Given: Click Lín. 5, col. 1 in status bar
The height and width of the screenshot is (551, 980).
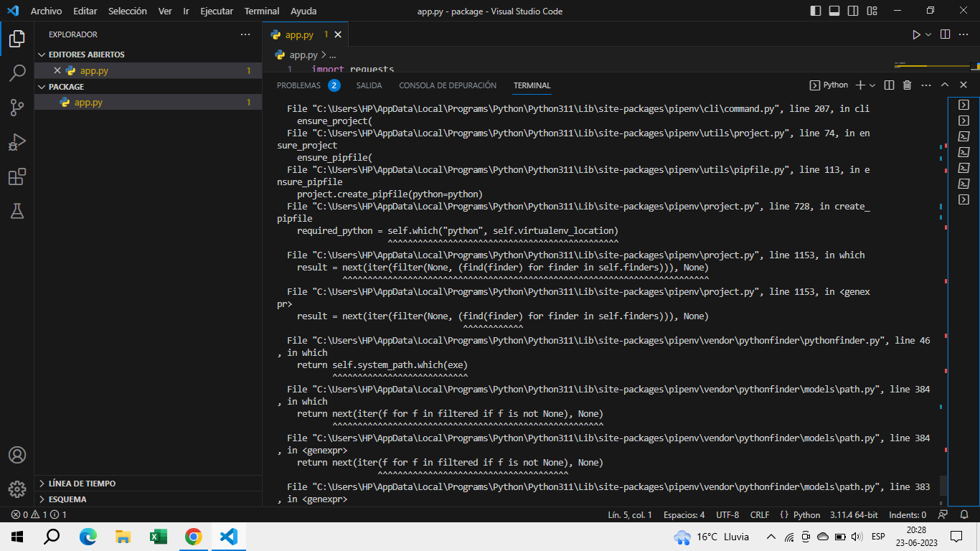Looking at the screenshot, I should tap(630, 514).
